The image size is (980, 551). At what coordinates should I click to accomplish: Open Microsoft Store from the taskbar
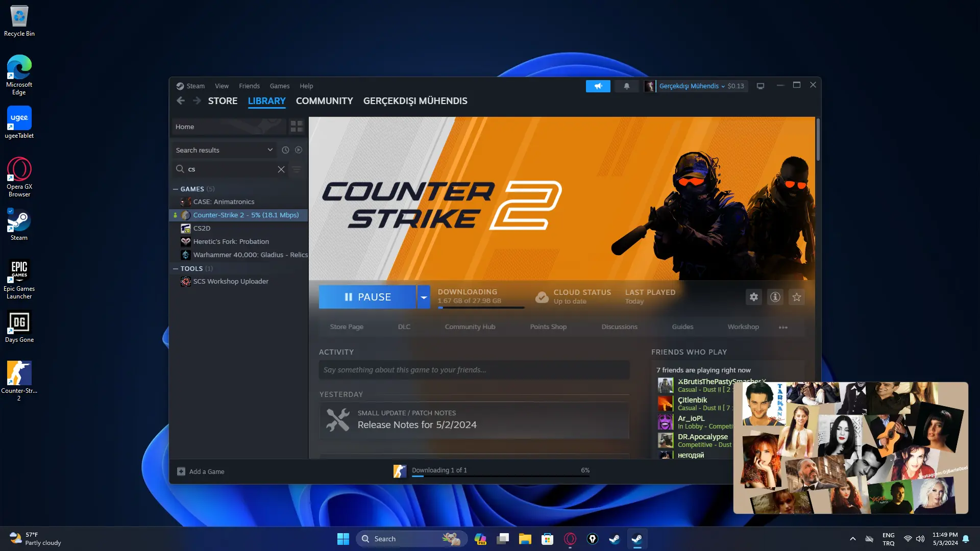point(547,539)
